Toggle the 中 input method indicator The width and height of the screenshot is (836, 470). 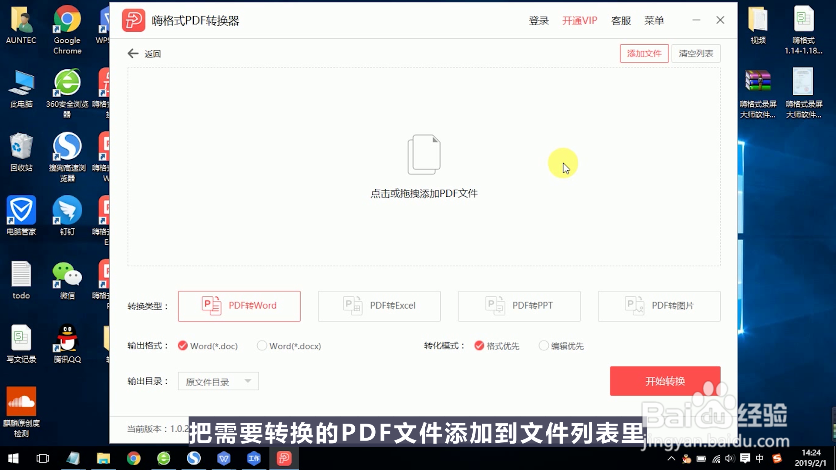point(760,459)
